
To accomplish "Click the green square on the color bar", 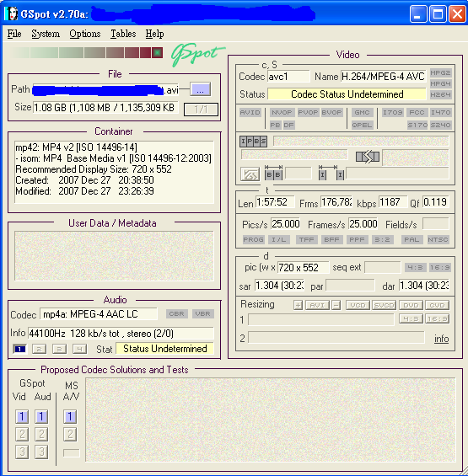I will click(x=157, y=53).
